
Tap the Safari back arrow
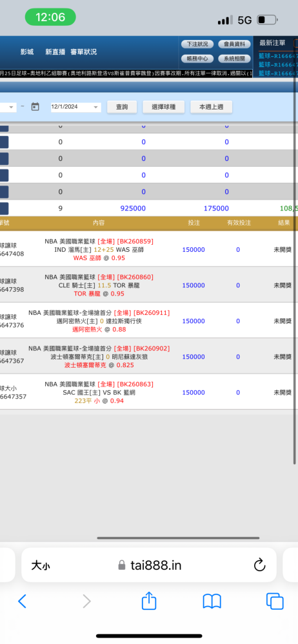22,601
